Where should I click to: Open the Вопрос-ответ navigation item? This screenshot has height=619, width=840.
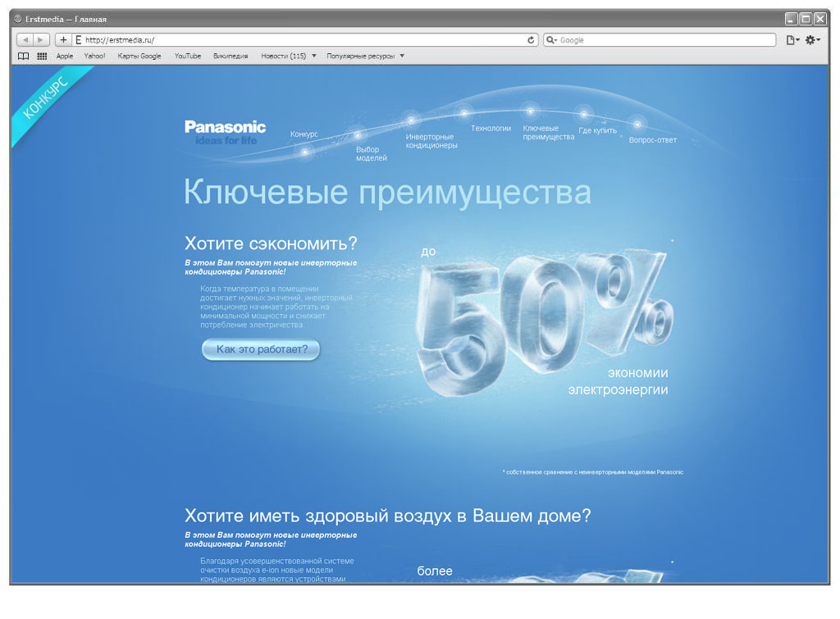click(x=652, y=140)
